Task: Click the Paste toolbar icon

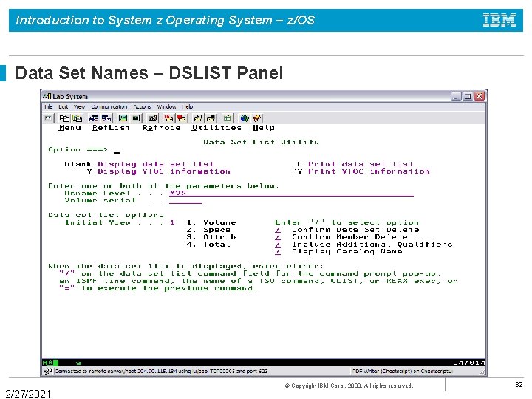Action: point(78,118)
